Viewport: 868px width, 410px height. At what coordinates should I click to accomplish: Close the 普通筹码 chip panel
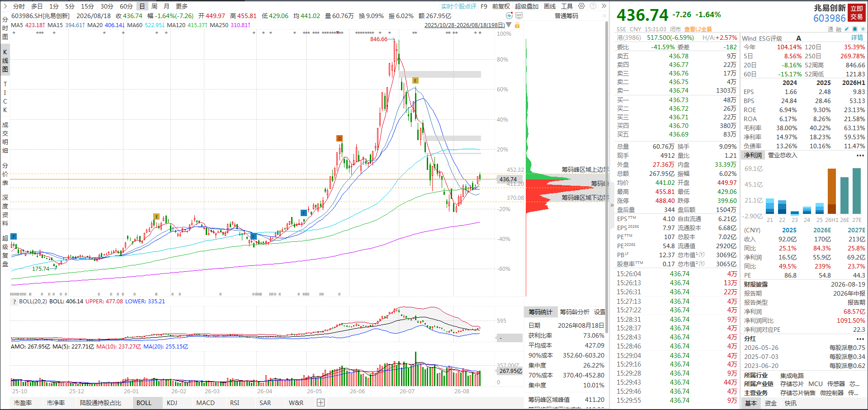(x=604, y=16)
